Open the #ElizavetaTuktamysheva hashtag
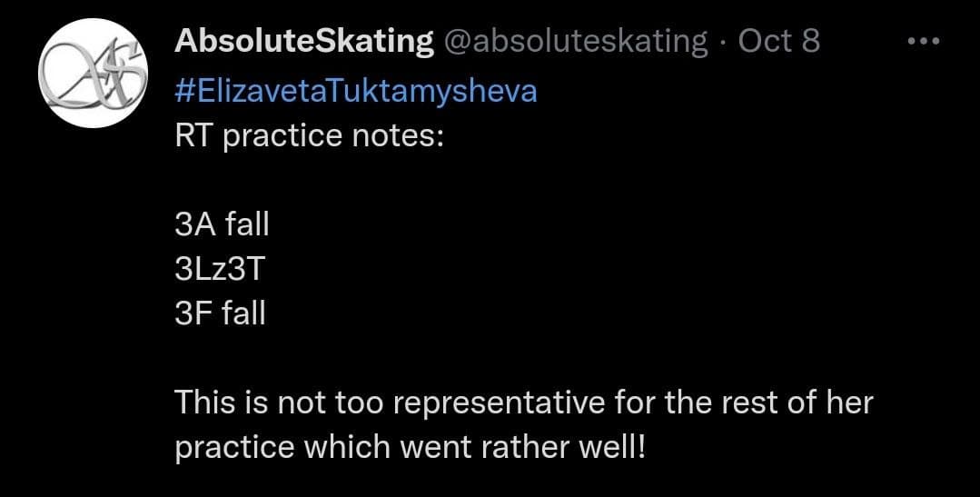The width and height of the screenshot is (980, 497). 355,91
